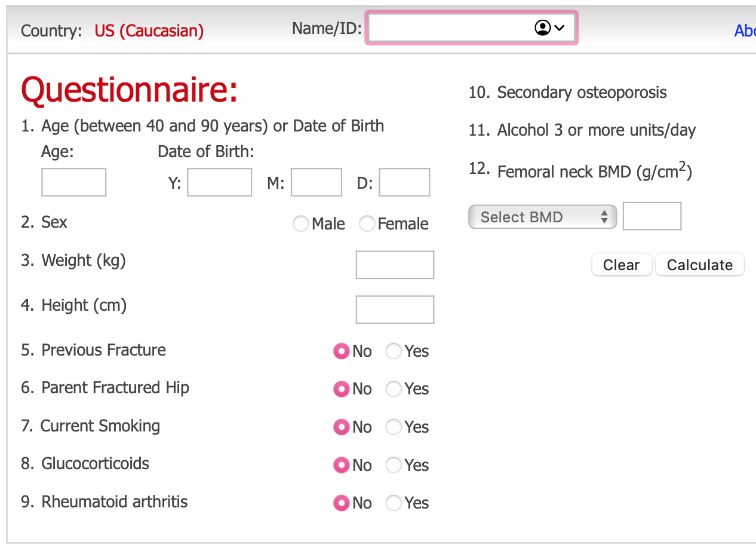Open the Select BMD dropdown
756x551 pixels.
coord(542,217)
